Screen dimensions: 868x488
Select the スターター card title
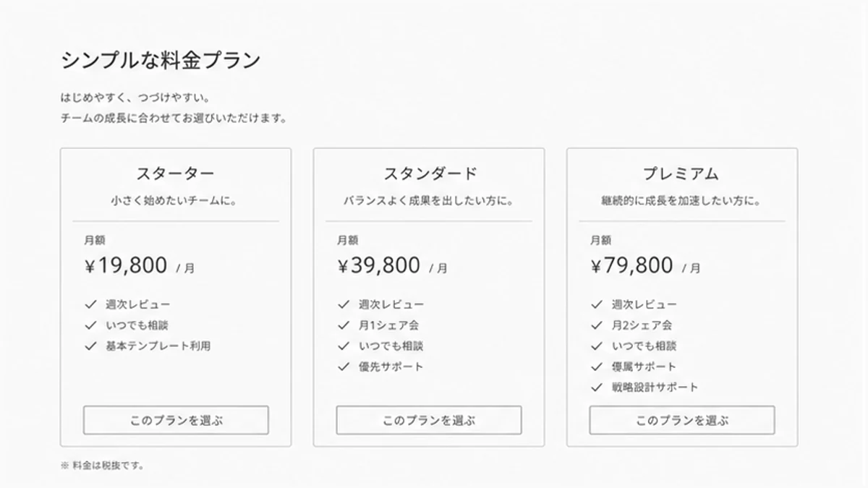(176, 174)
